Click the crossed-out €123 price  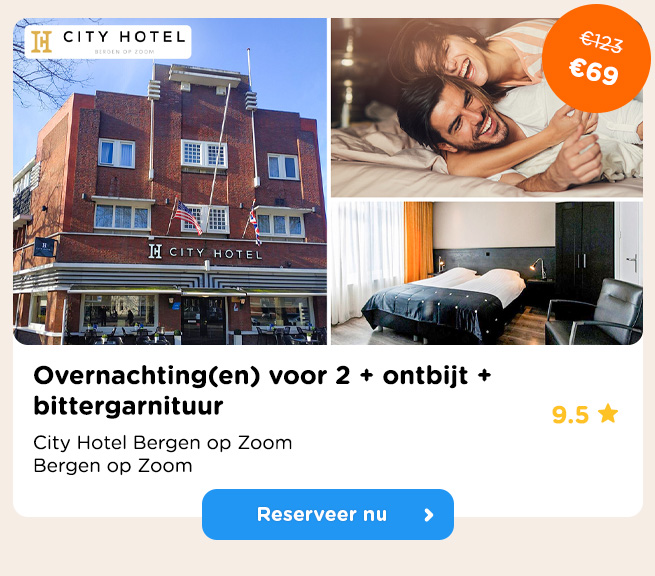coord(601,42)
